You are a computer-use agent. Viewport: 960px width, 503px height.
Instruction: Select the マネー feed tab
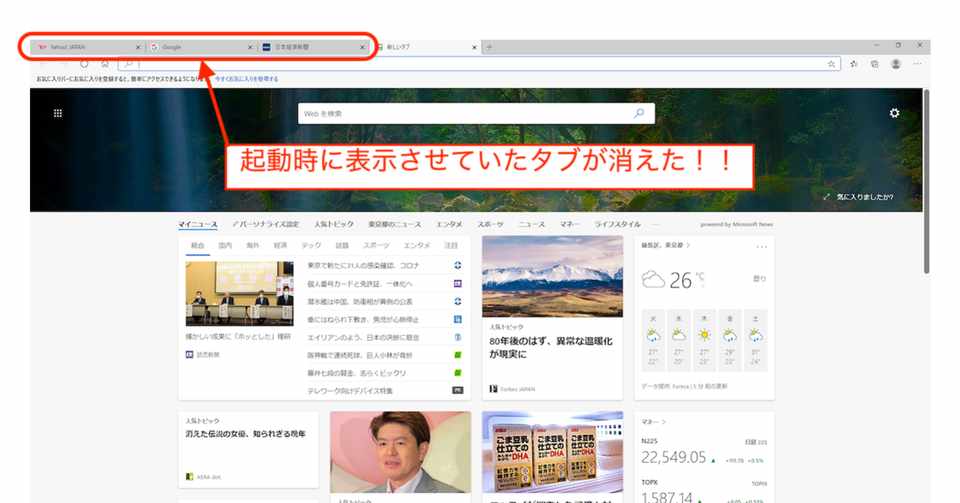point(569,225)
